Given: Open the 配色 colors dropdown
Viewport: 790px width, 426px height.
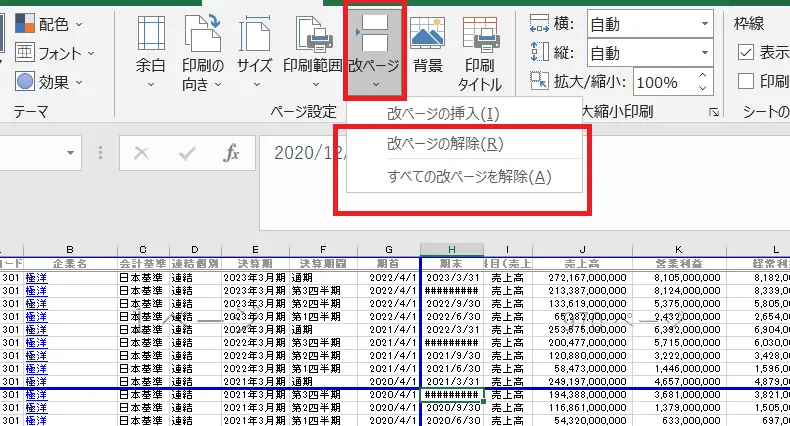Looking at the screenshot, I should point(50,22).
